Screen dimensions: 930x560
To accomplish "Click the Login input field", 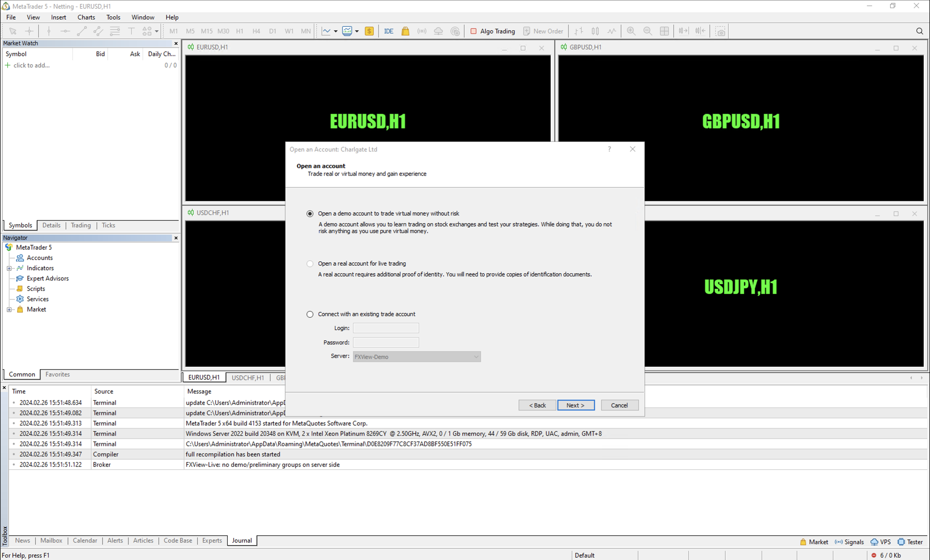I will point(386,328).
